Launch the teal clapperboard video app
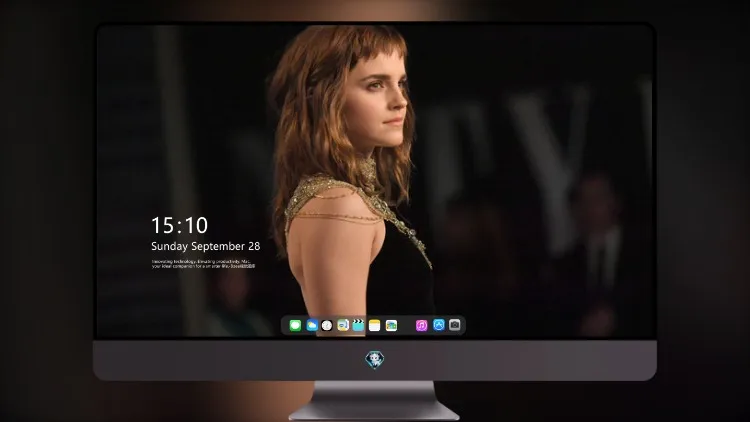Image resolution: width=750 pixels, height=422 pixels. coord(358,325)
